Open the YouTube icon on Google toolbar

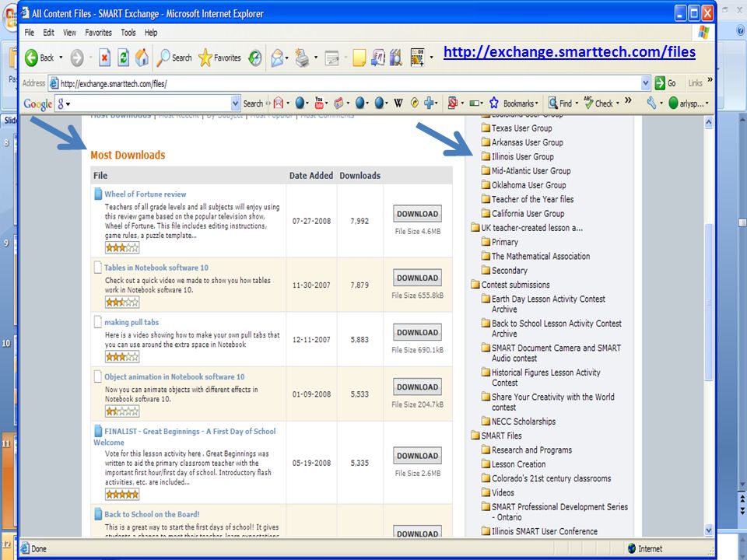pyautogui.click(x=319, y=103)
